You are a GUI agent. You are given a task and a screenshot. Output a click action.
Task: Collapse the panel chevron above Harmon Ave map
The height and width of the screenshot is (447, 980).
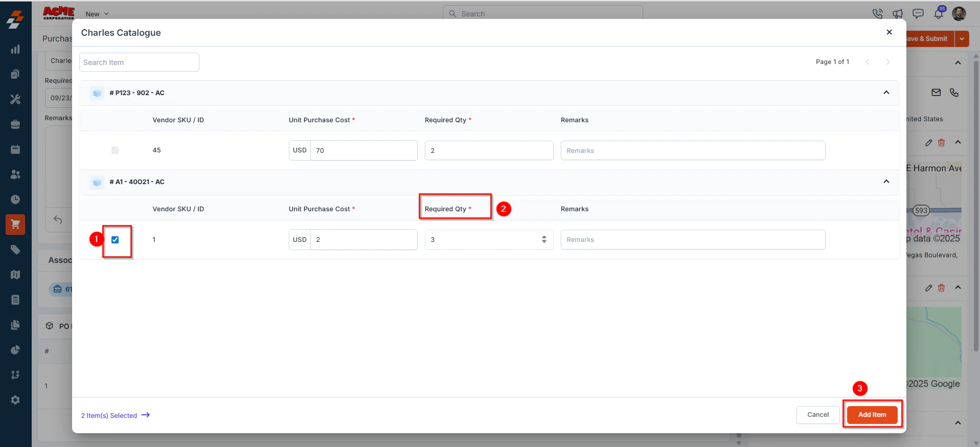(x=958, y=143)
